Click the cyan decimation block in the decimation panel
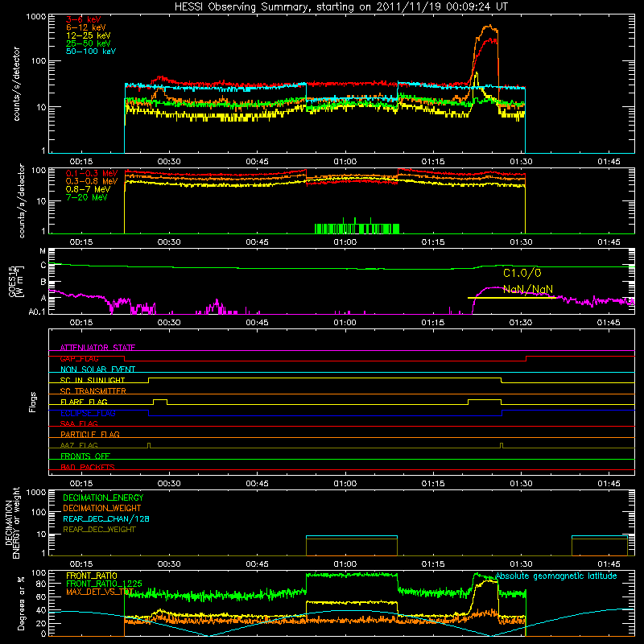The height and width of the screenshot is (644, 644). tap(352, 537)
